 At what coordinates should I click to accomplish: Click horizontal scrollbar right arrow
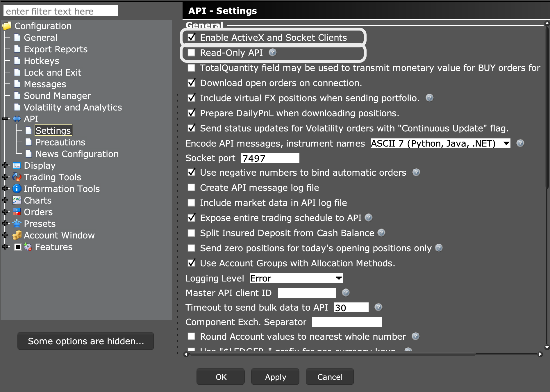click(540, 354)
